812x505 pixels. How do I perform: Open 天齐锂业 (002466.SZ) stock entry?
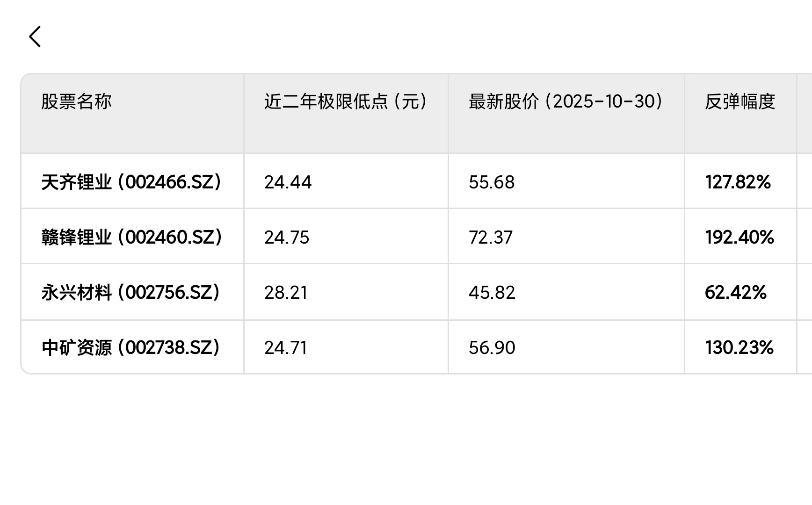[x=131, y=182]
